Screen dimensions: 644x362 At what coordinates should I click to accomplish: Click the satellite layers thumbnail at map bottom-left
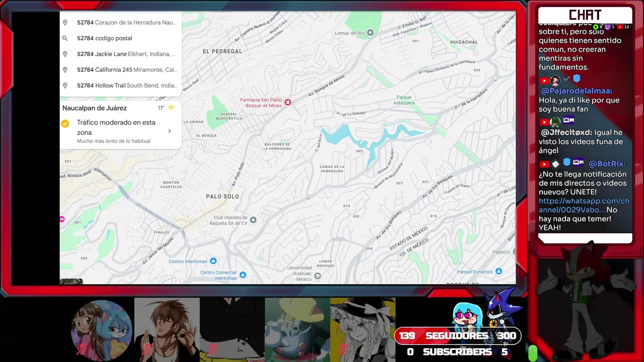(71, 281)
